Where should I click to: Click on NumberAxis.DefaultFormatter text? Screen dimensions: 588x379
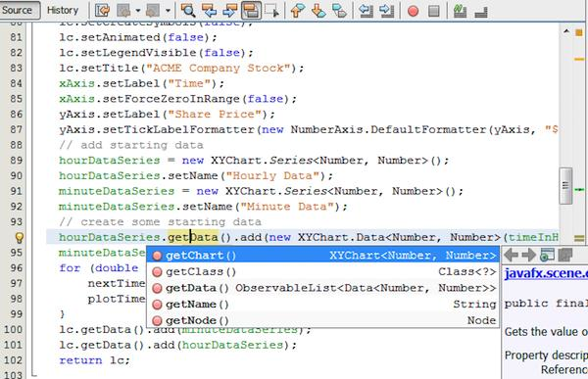coord(389,129)
